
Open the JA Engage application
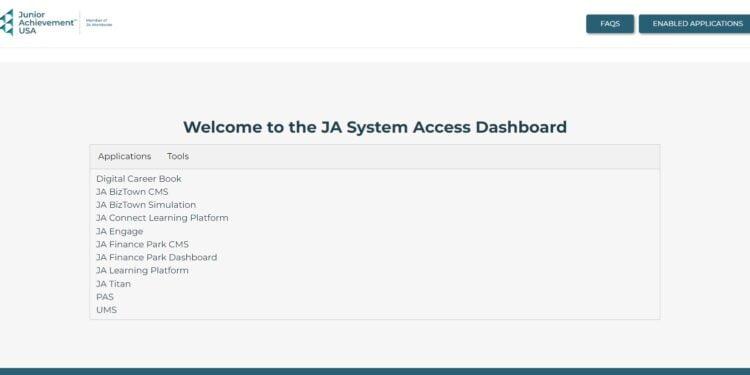pyautogui.click(x=120, y=232)
